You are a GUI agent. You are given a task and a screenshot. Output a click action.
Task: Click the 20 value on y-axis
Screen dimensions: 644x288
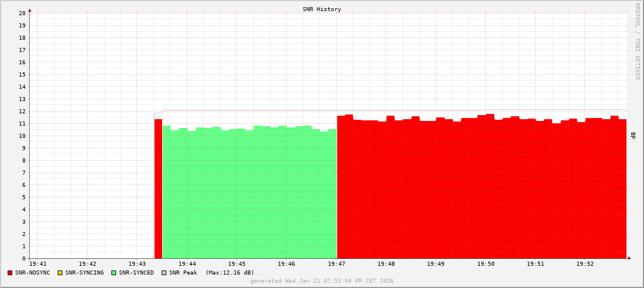point(22,13)
